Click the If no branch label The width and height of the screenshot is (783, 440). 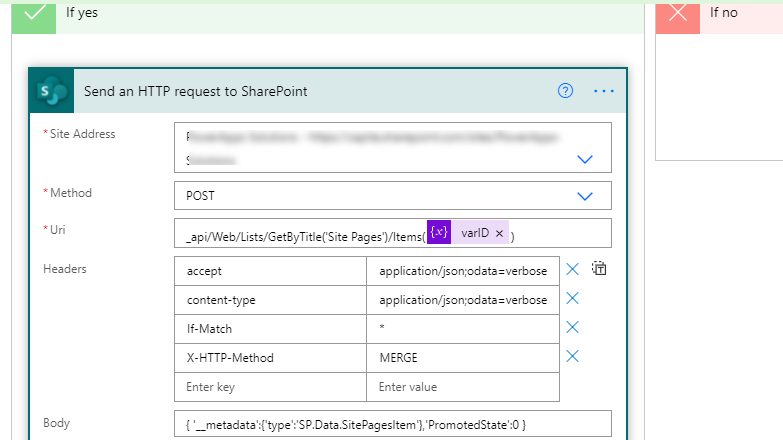[724, 12]
